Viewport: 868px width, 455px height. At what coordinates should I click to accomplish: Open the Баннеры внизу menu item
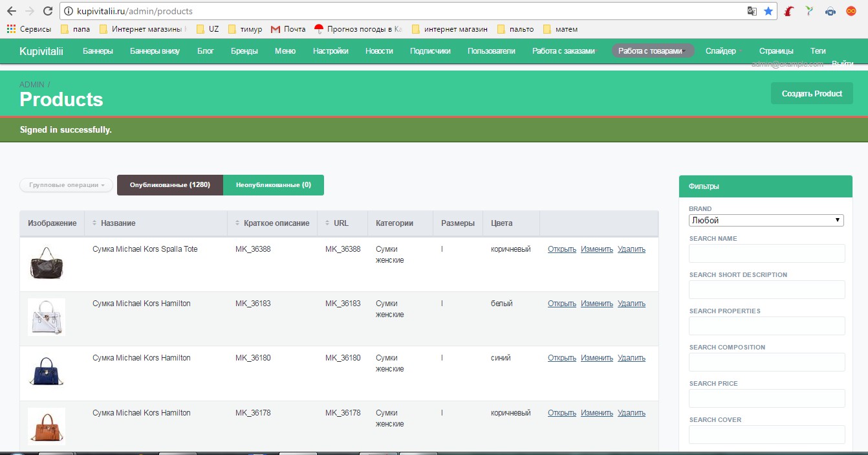pos(155,51)
